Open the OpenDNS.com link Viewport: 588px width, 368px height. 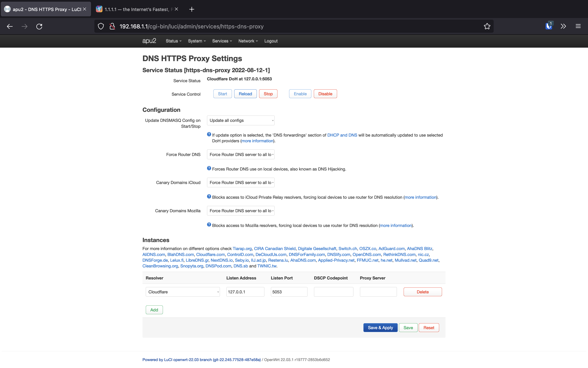point(367,254)
